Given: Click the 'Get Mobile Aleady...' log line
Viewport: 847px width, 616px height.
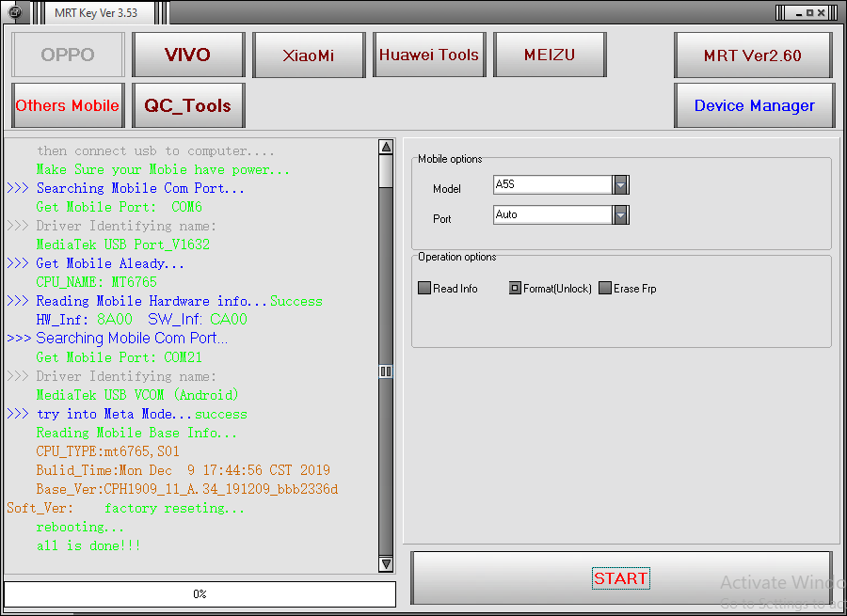Looking at the screenshot, I should click(x=96, y=263).
